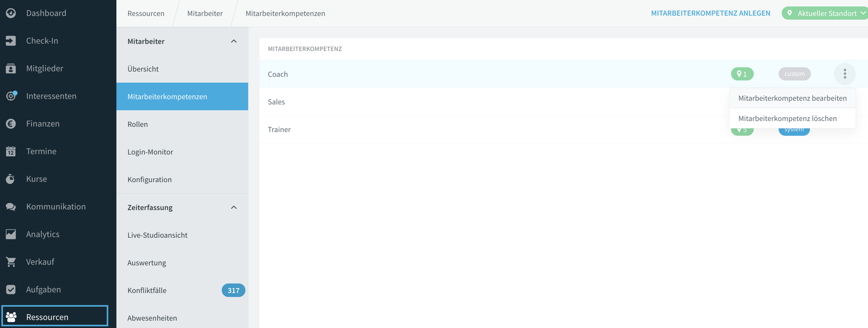
Task: Select the Coach competence row
Action: coord(563,74)
